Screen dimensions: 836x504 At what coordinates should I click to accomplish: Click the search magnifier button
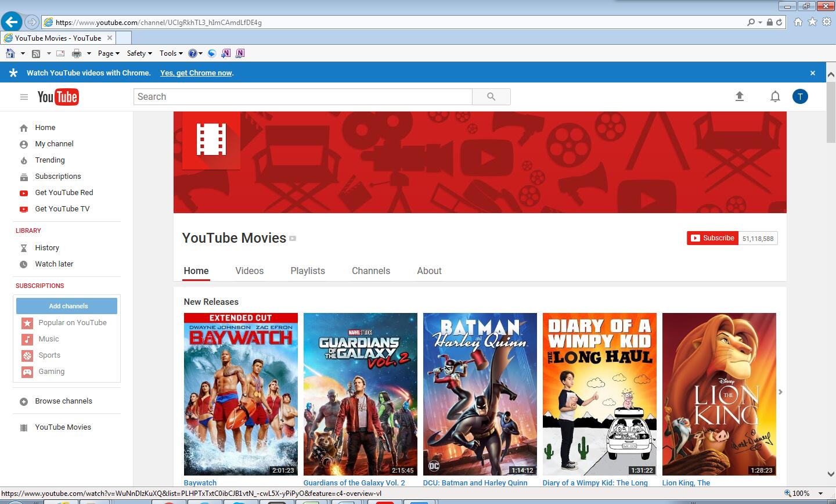coord(491,97)
